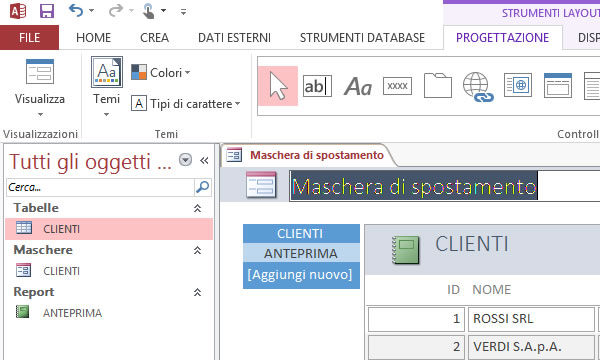The image size is (600, 360).
Task: Click the ROSSI SRL name cell
Action: point(531,319)
